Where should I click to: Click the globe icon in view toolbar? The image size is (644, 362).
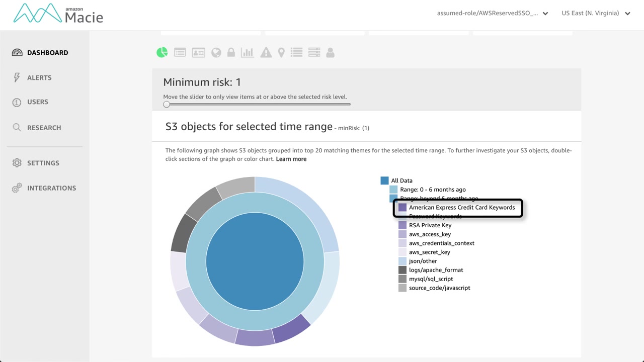216,52
